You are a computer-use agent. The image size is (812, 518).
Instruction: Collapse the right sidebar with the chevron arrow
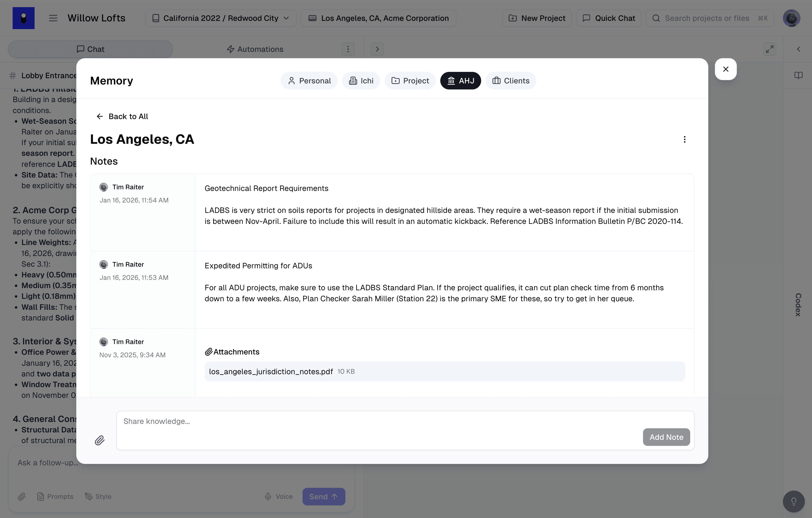[798, 49]
